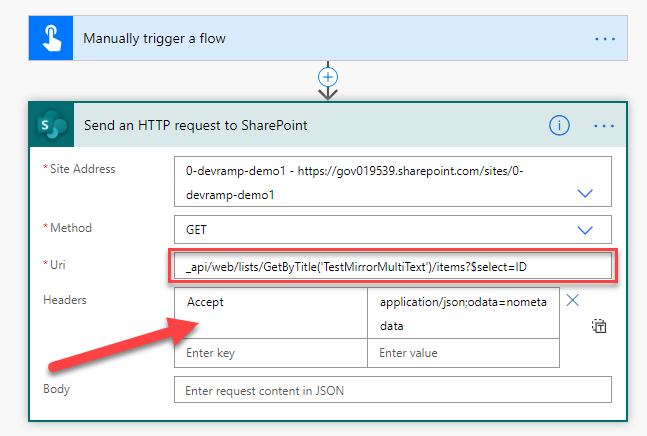Click the Uri input field
The image size is (647, 436).
391,266
